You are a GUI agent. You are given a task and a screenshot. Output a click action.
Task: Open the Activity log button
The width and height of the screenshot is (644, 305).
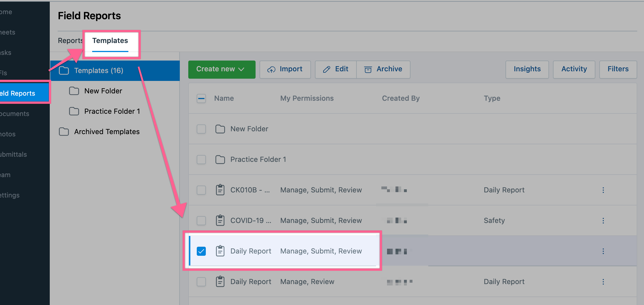[x=574, y=69]
